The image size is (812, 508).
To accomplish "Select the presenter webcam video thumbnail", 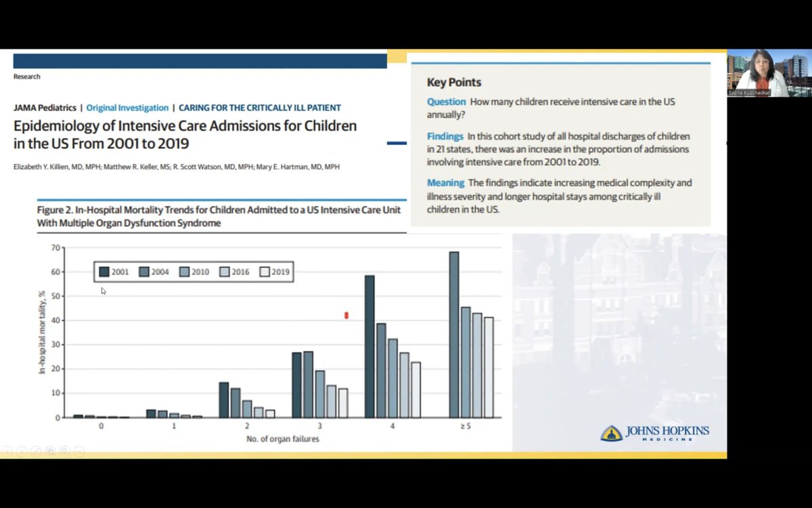I will point(769,73).
